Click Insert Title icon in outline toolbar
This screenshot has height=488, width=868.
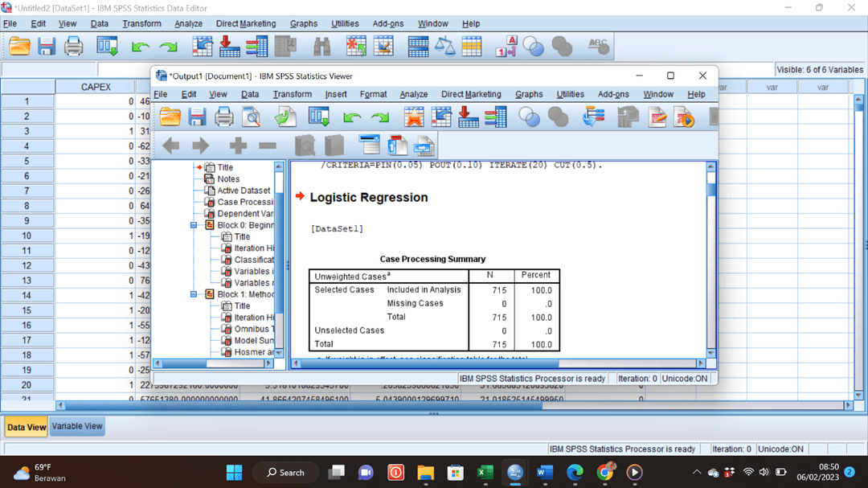click(397, 146)
